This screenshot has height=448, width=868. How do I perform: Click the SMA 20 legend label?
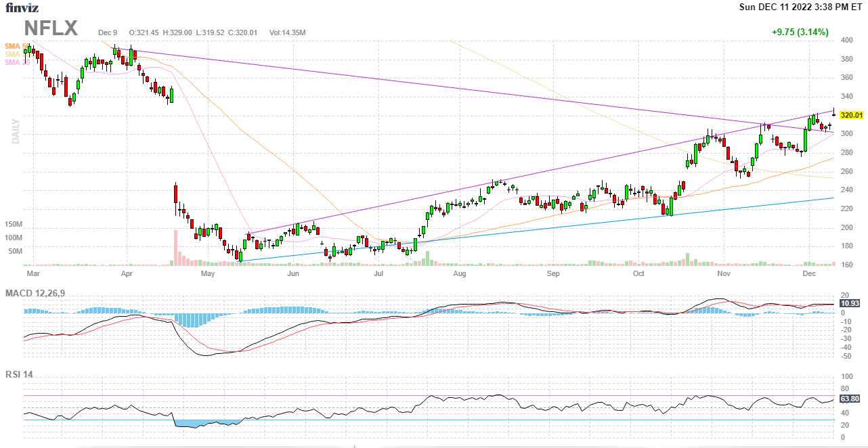(x=14, y=62)
